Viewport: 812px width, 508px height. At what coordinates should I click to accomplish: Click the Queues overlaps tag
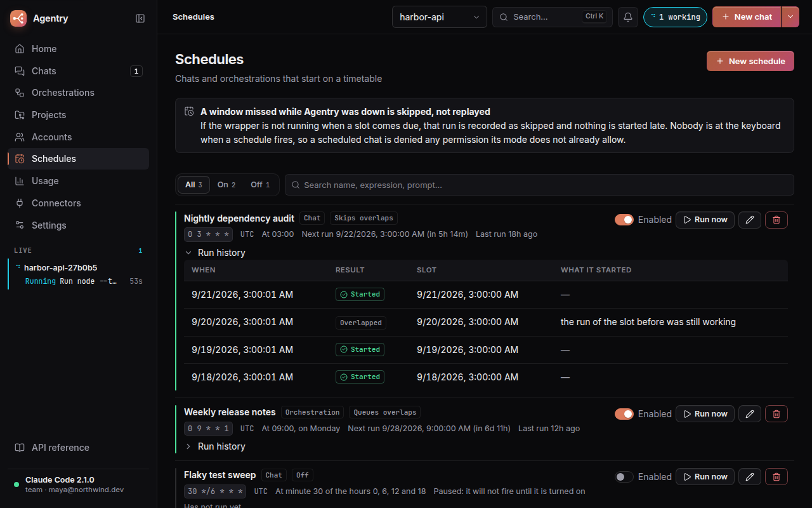(x=384, y=413)
